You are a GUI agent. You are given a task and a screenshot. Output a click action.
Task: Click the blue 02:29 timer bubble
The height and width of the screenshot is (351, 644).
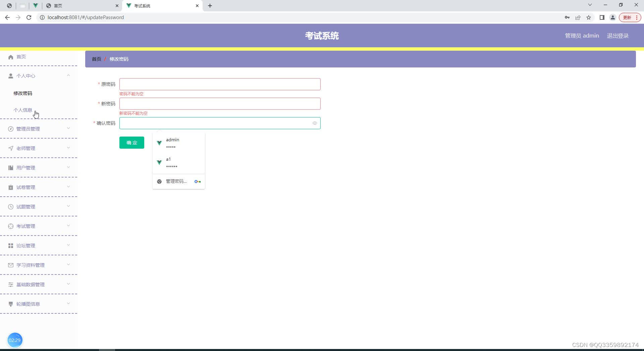click(x=15, y=340)
